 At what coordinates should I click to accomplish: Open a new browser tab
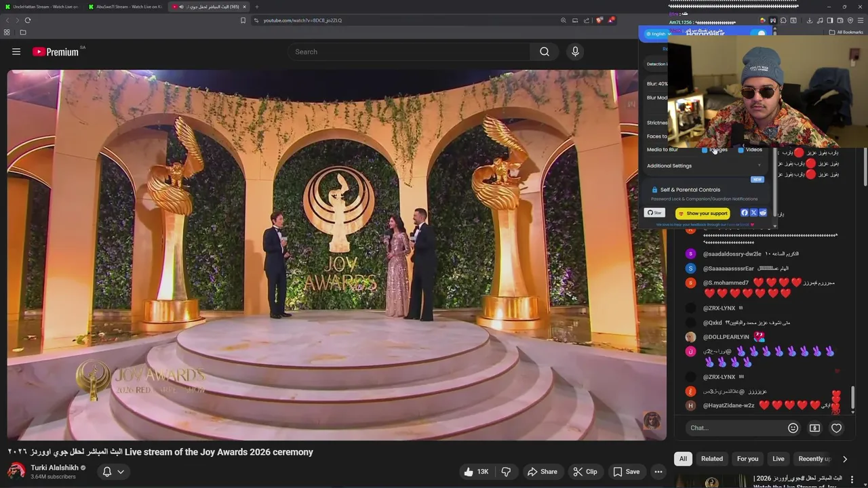click(x=256, y=7)
